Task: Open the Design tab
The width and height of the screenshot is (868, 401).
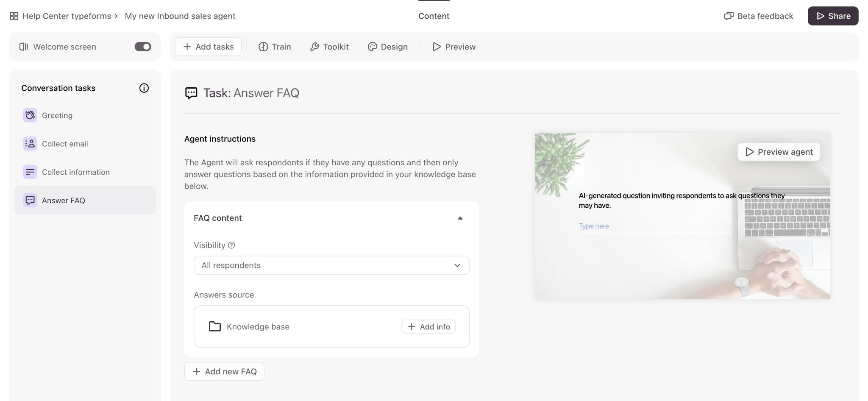Action: 388,47
